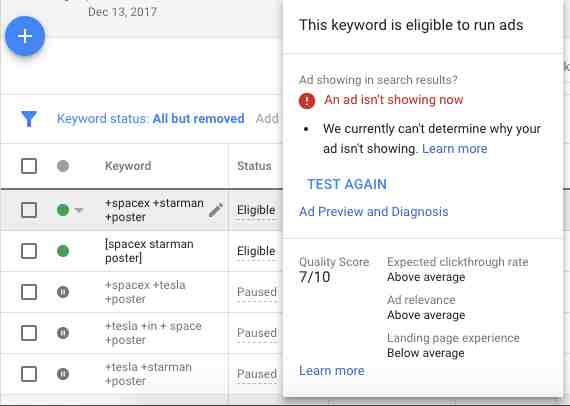Viewport: 570px width, 406px height.
Task: Click the green status dot for +spacex +starman +poster
Action: [63, 210]
